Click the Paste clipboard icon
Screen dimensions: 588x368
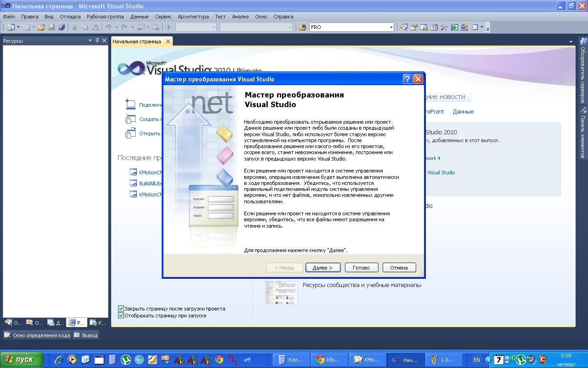(x=95, y=28)
